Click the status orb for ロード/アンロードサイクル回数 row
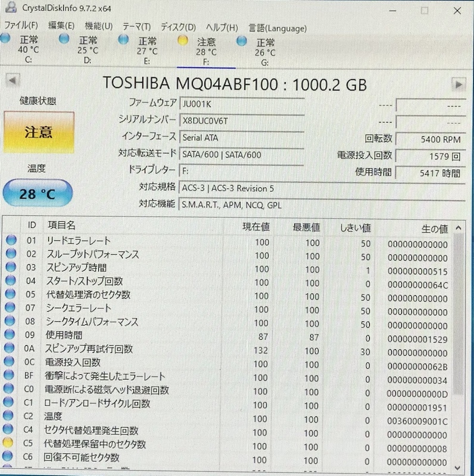Screen dimensions: 474x476 pyautogui.click(x=8, y=402)
